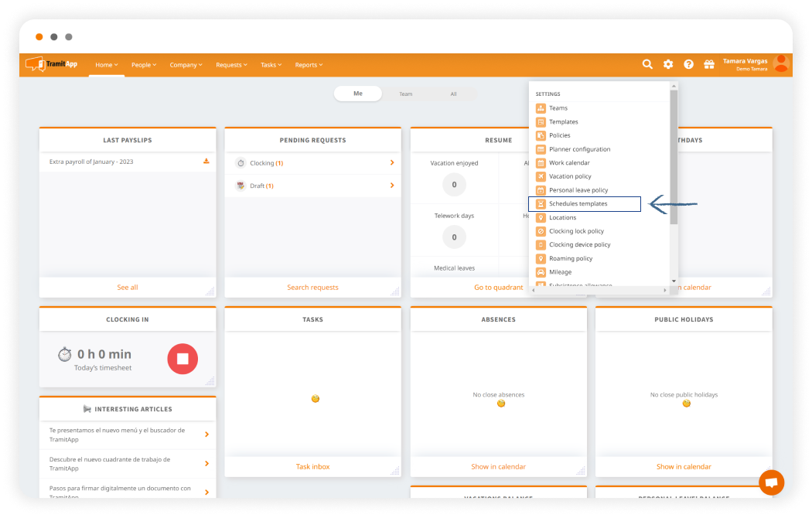The image size is (812, 518).
Task: Open the help question mark icon
Action: 688,64
